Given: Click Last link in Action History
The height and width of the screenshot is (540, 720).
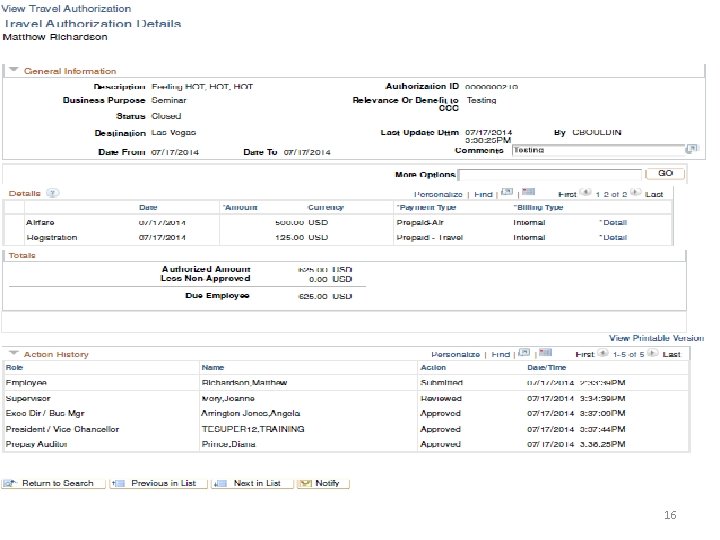Looking at the screenshot, I should 671,354.
